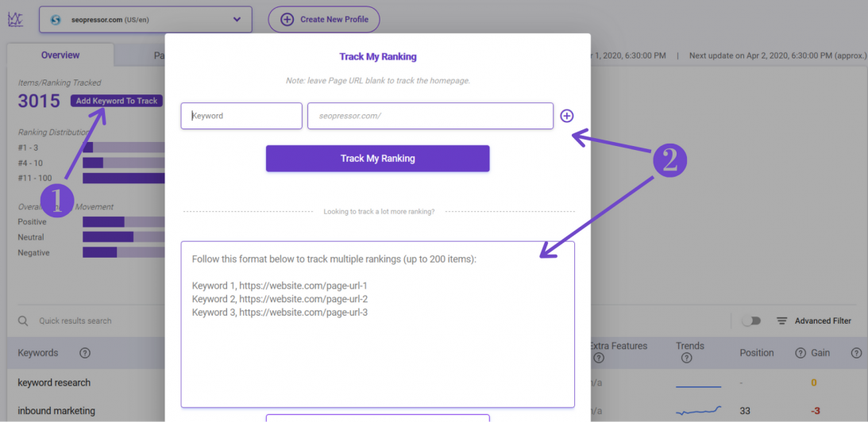Click help icon under Extra Features
This screenshot has width=868, height=422.
[x=599, y=359]
